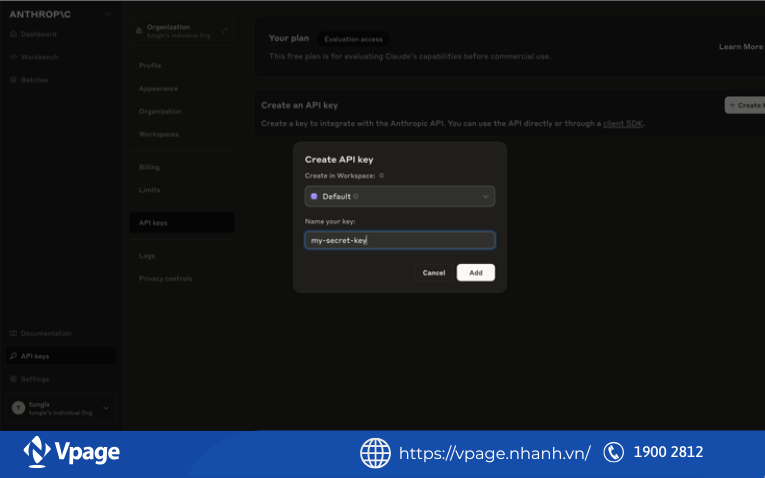The height and width of the screenshot is (478, 765).
Task: Expand the tunglx account menu chevron
Action: coord(106,408)
